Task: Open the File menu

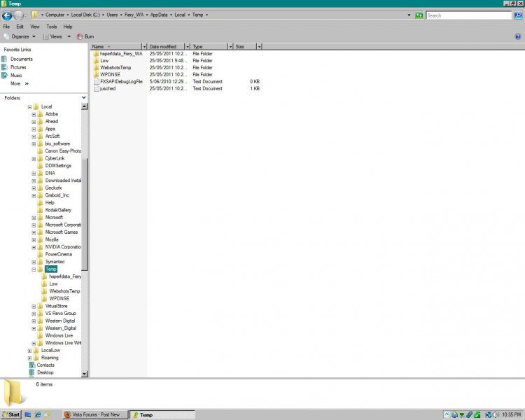Action: point(6,27)
